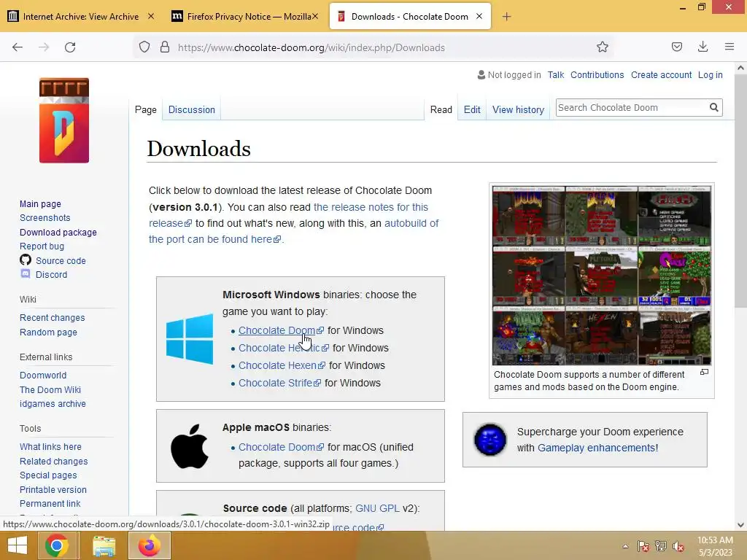The image size is (747, 560).
Task: Launch Chrome from the taskbar
Action: (x=57, y=545)
